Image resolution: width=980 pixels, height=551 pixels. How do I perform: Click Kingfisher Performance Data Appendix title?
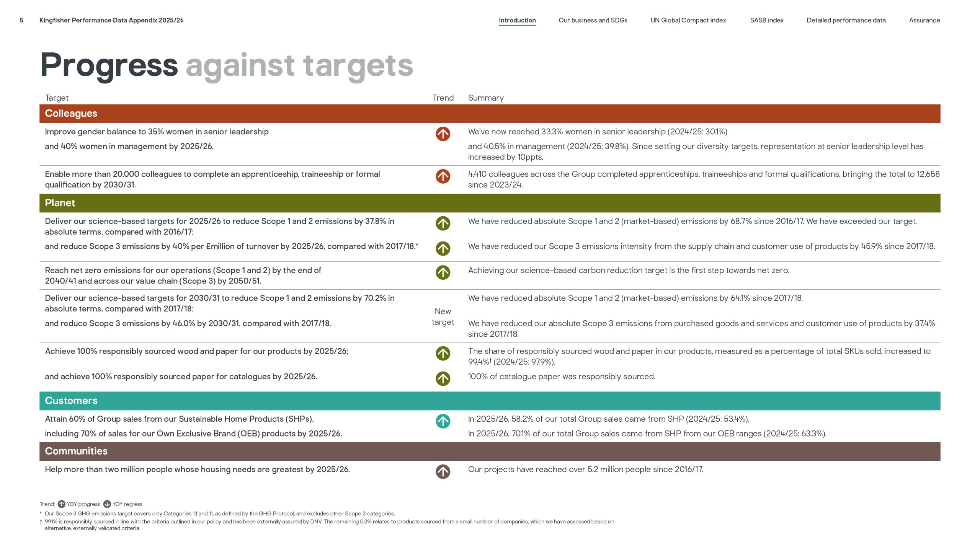pos(111,20)
